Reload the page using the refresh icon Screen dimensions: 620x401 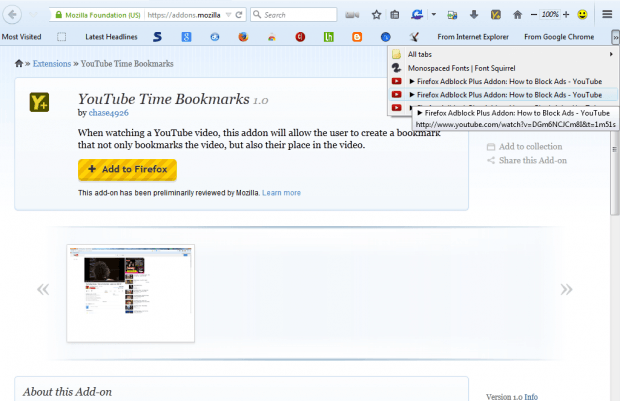(x=239, y=15)
